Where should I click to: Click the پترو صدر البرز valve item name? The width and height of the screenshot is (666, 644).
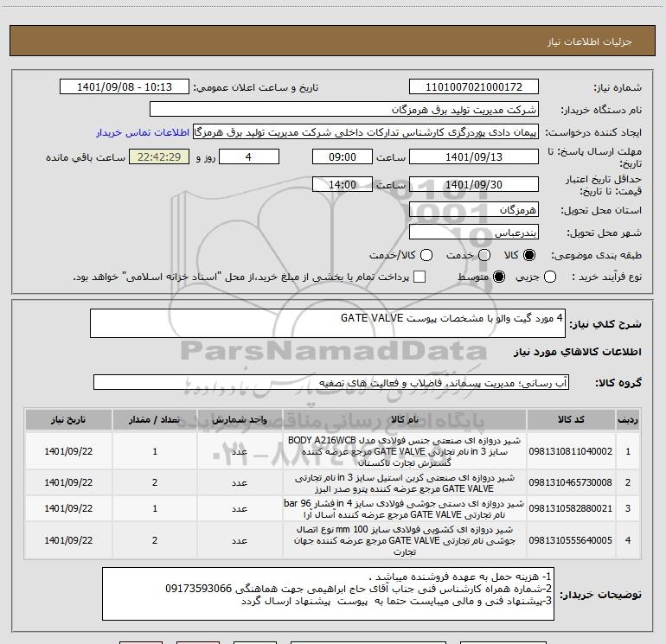coord(405,482)
